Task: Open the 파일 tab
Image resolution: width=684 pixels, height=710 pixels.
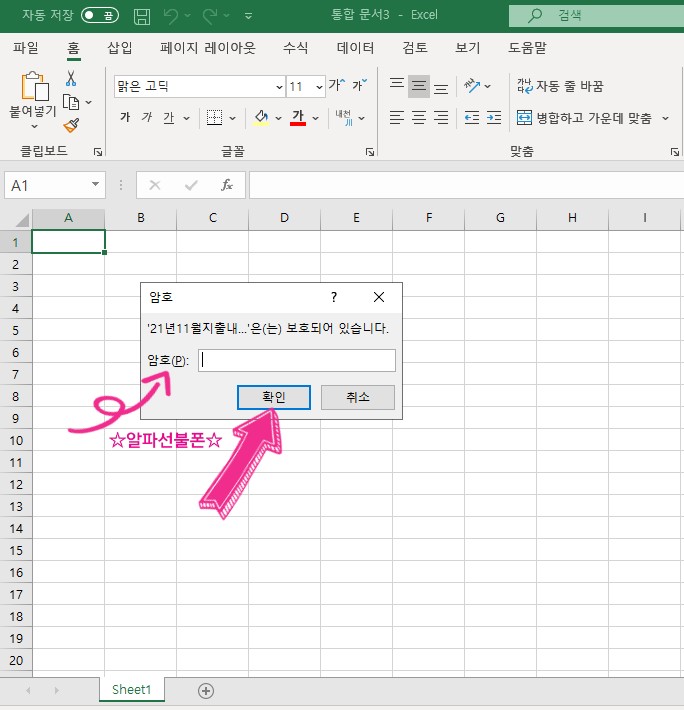Action: tap(26, 48)
